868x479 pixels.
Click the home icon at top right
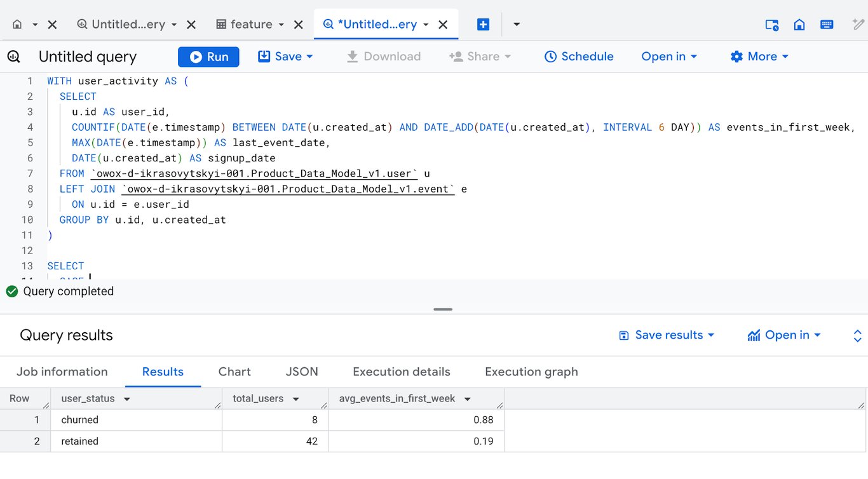799,25
